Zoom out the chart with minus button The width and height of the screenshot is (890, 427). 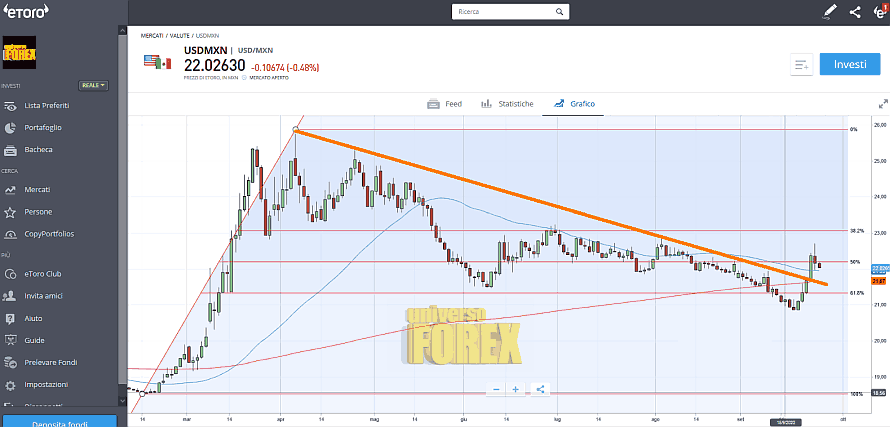tap(496, 389)
